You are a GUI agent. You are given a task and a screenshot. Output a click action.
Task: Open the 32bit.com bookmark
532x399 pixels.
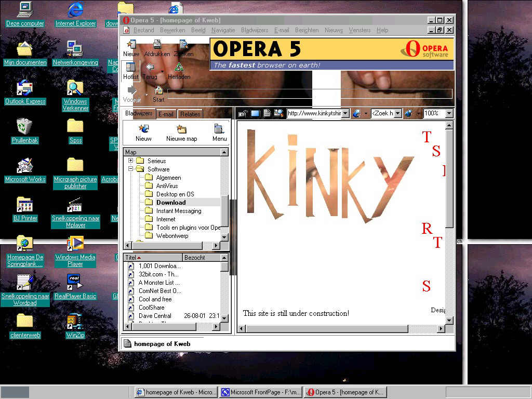tap(158, 274)
